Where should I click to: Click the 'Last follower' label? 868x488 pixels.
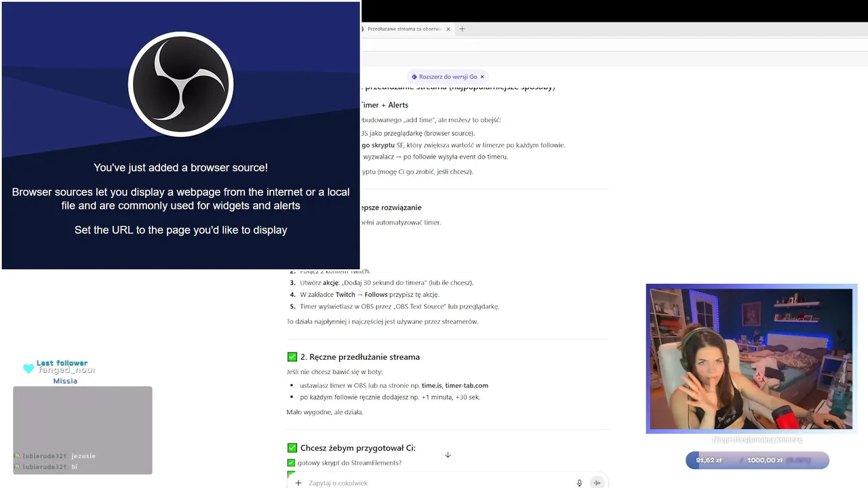(62, 363)
